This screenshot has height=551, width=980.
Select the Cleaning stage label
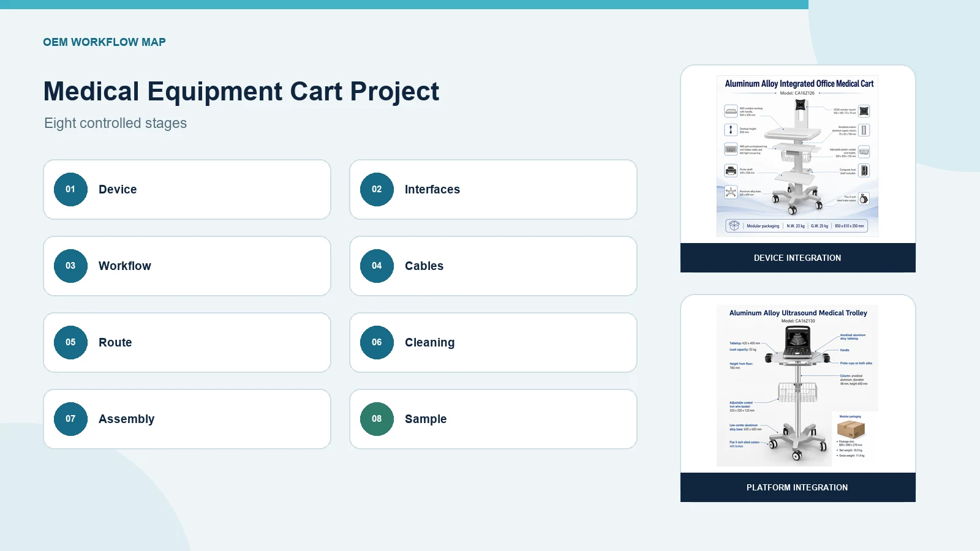click(430, 343)
